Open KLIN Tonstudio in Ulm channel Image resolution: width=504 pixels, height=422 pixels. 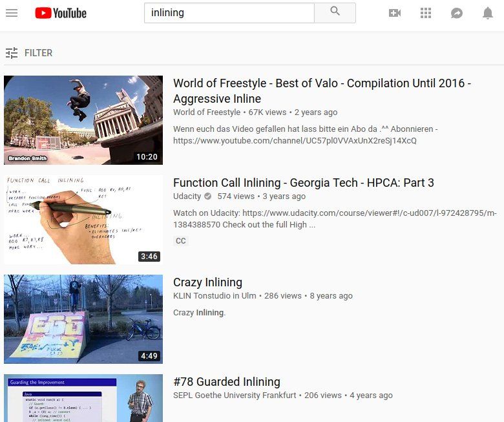(215, 296)
